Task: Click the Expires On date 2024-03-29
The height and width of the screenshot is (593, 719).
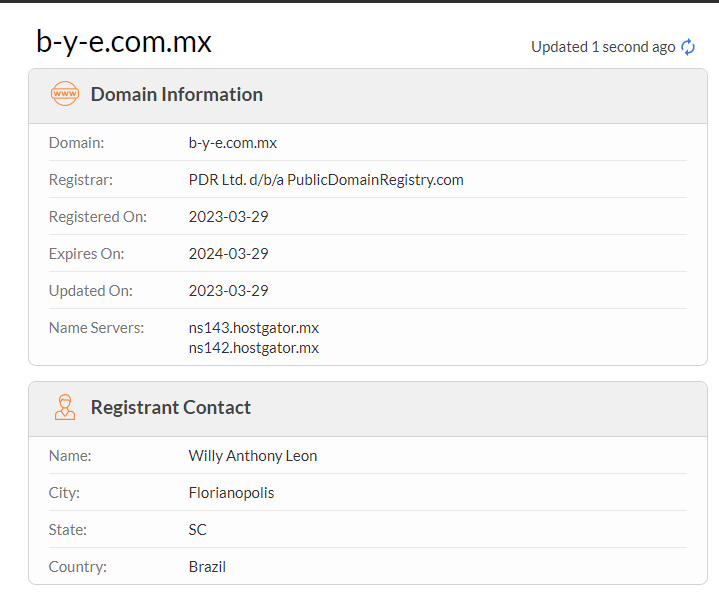Action: (x=229, y=254)
